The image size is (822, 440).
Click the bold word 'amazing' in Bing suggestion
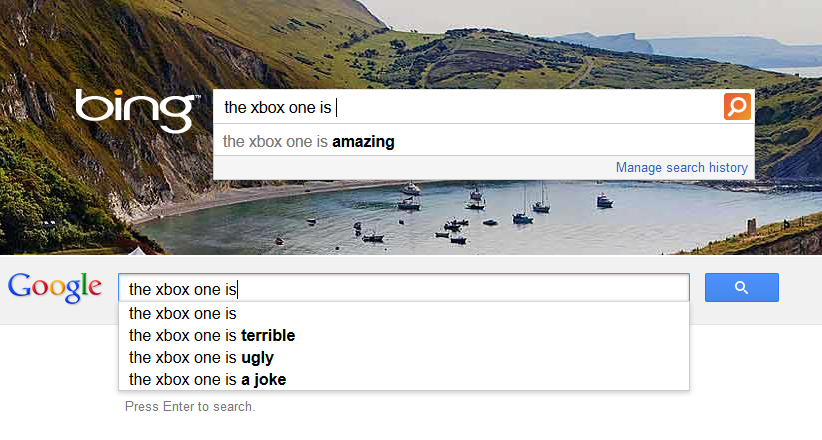click(x=363, y=142)
